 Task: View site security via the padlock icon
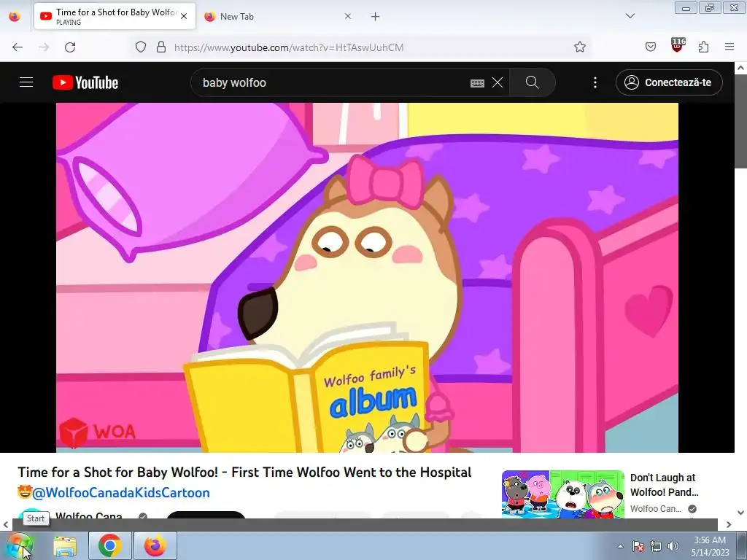click(x=161, y=47)
